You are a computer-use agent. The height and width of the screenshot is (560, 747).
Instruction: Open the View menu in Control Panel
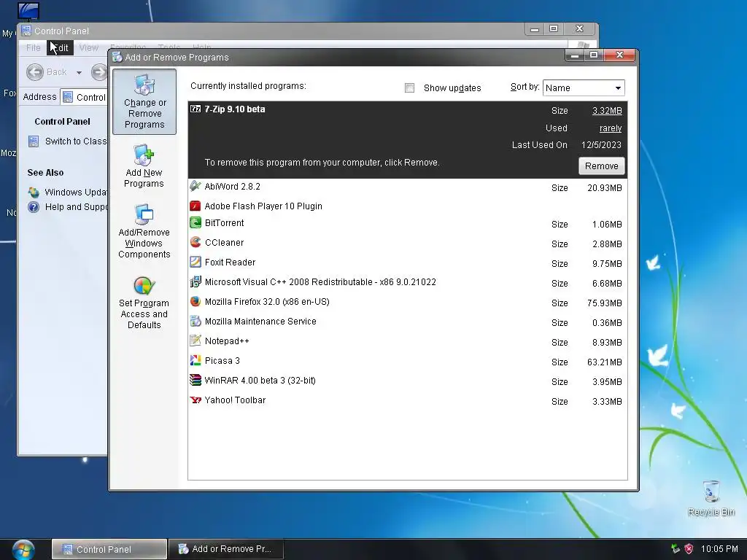[88, 47]
